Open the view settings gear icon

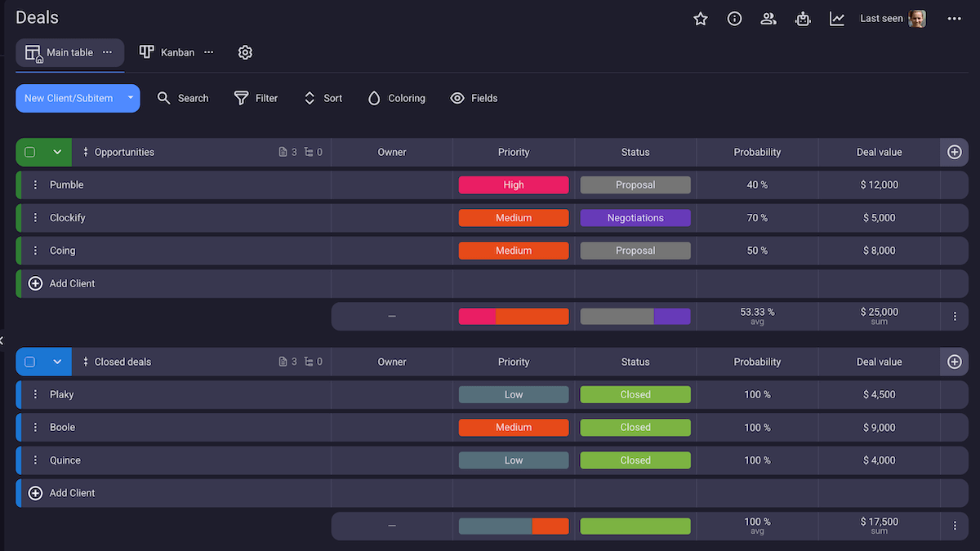point(245,51)
